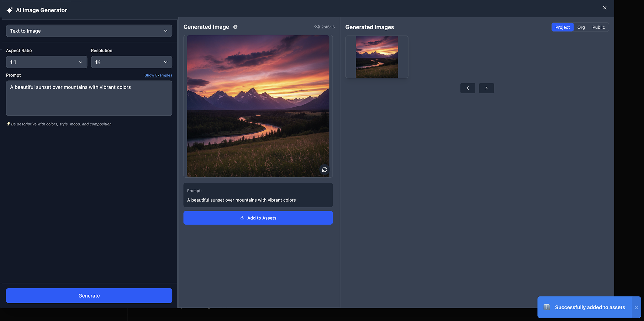The width and height of the screenshot is (644, 321).
Task: Switch to the Project tab
Action: [x=562, y=27]
